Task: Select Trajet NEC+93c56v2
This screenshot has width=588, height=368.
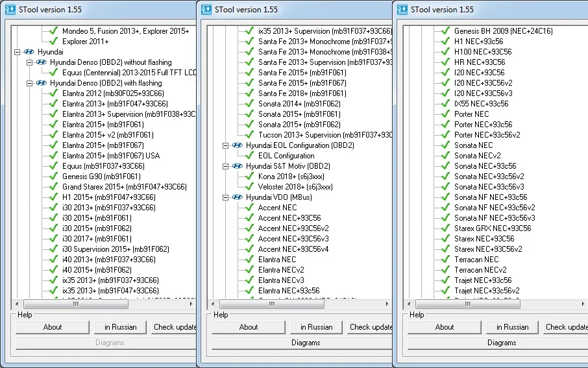Action: coord(487,291)
